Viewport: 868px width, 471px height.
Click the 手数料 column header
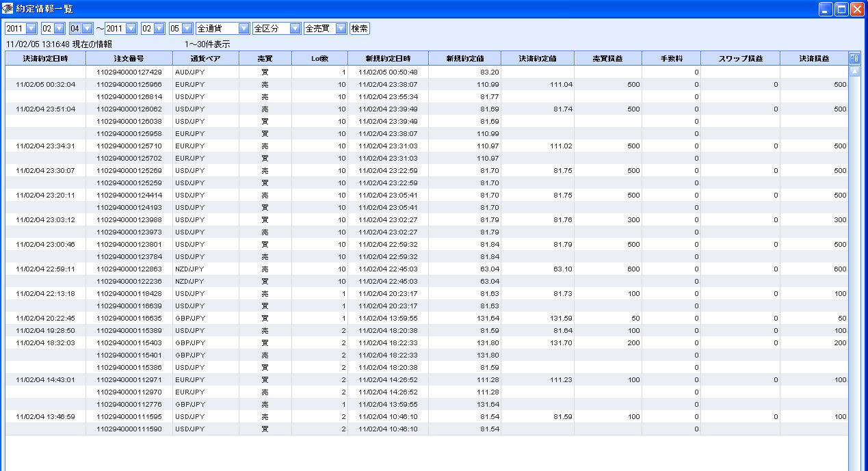click(x=672, y=59)
